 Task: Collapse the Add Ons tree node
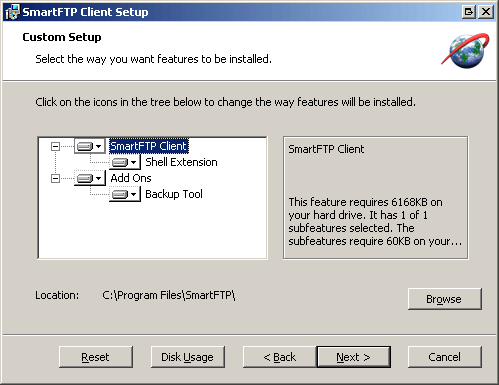tap(55, 178)
